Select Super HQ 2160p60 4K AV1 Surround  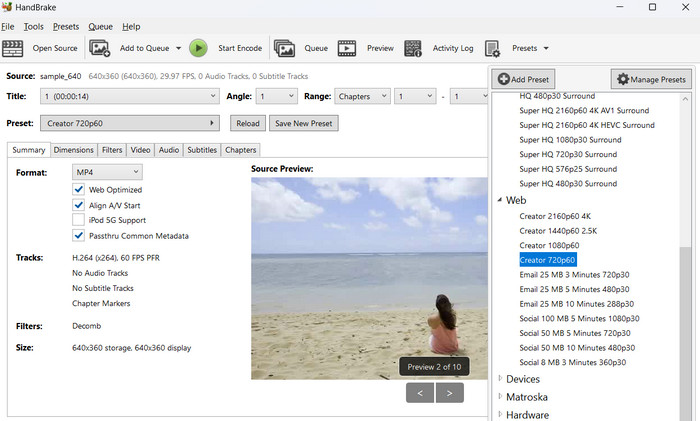(x=584, y=110)
